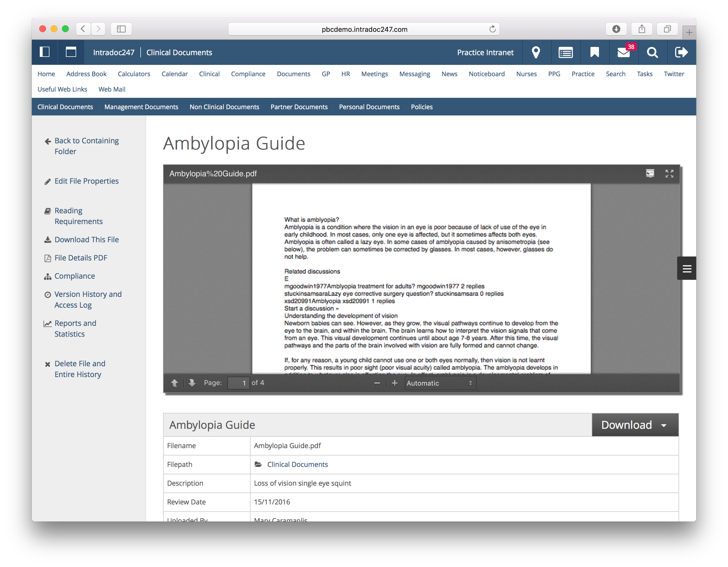Open the bookmark icon in header
Screen dimensions: 728x567
[x=594, y=52]
